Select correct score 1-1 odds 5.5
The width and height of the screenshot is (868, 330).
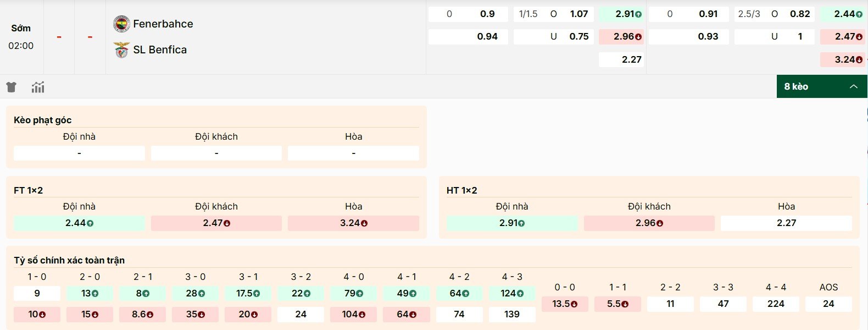click(617, 304)
